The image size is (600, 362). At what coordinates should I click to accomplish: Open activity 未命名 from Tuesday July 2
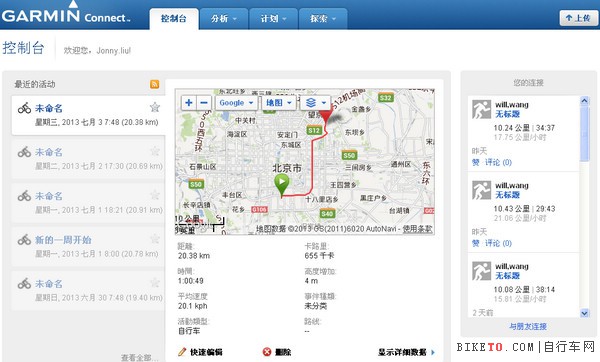[49, 152]
